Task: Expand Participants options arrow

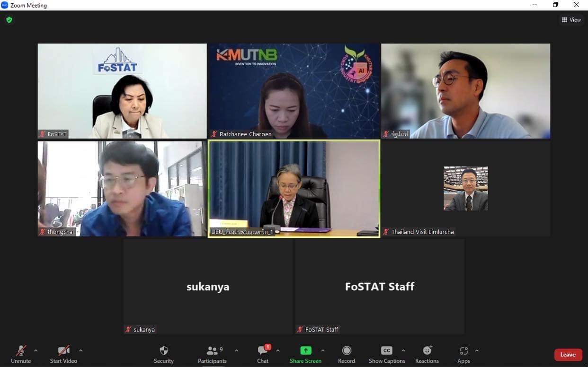Action: [x=236, y=350]
